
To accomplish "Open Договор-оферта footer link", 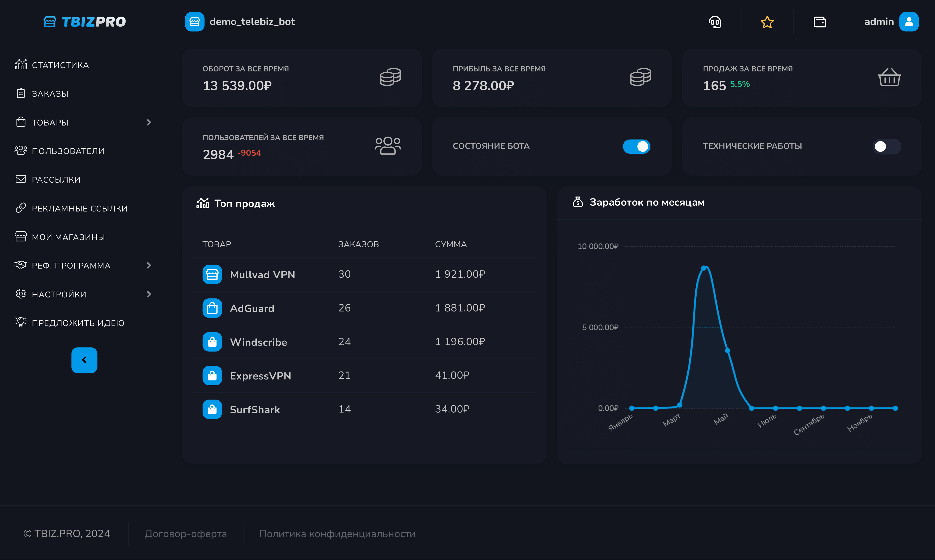I will pyautogui.click(x=185, y=534).
